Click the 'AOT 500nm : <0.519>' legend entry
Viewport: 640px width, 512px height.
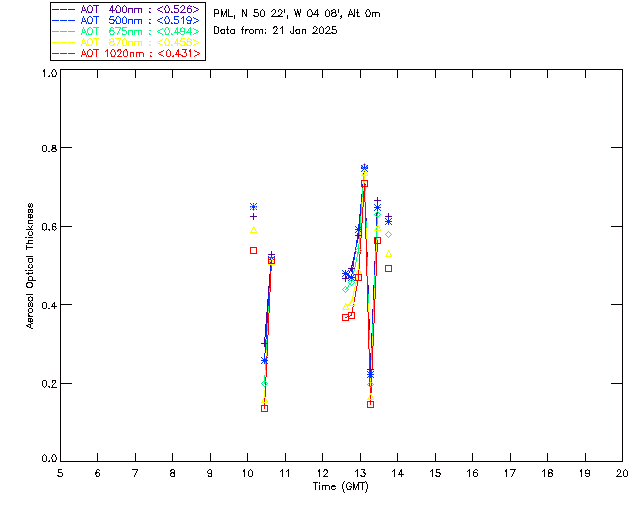tap(126, 20)
